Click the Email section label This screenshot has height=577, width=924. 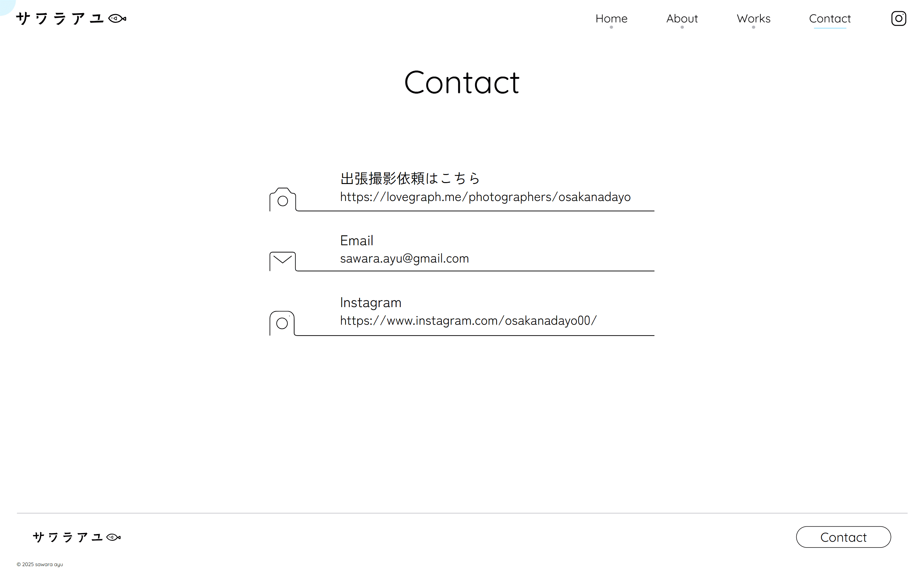[x=357, y=240]
